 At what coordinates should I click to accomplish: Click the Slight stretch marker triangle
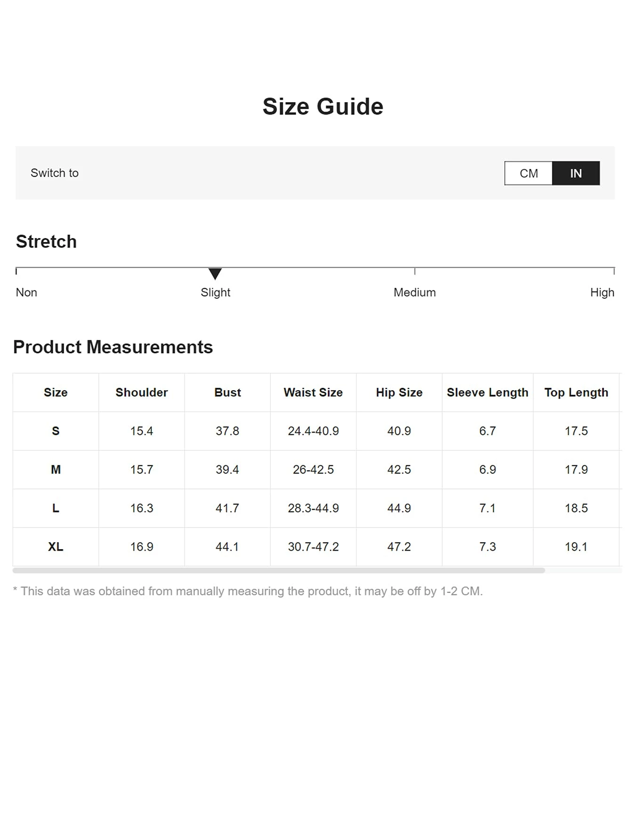[215, 273]
